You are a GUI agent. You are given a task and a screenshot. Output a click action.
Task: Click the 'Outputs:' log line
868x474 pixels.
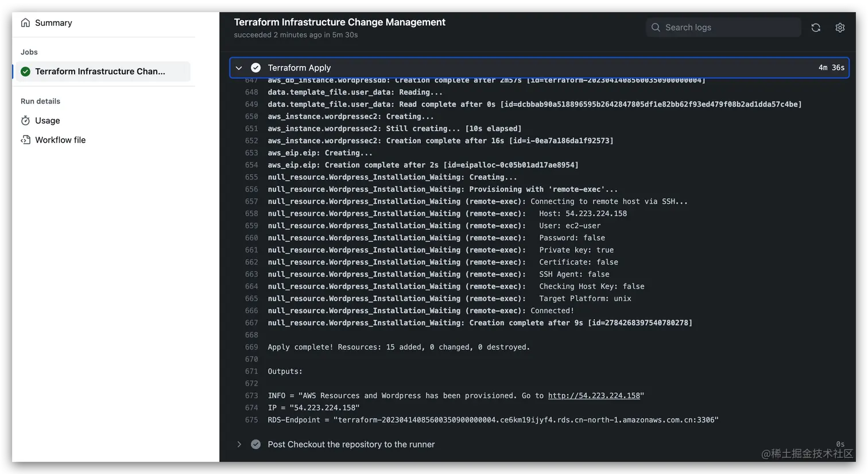285,372
